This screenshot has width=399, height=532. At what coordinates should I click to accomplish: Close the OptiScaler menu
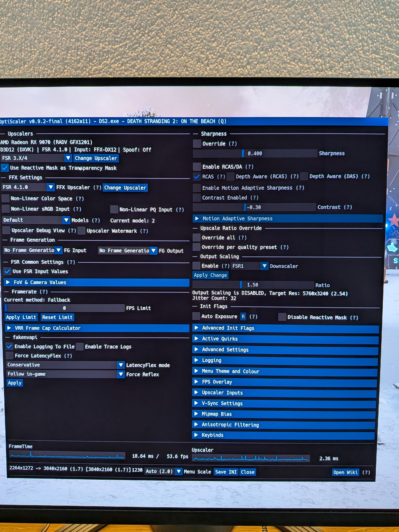coord(248,472)
